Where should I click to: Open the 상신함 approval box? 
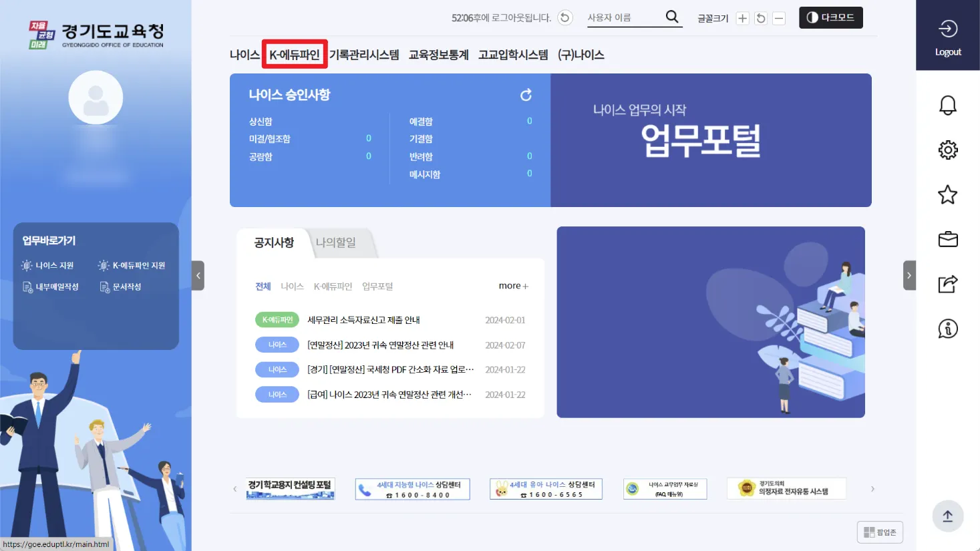pyautogui.click(x=261, y=122)
